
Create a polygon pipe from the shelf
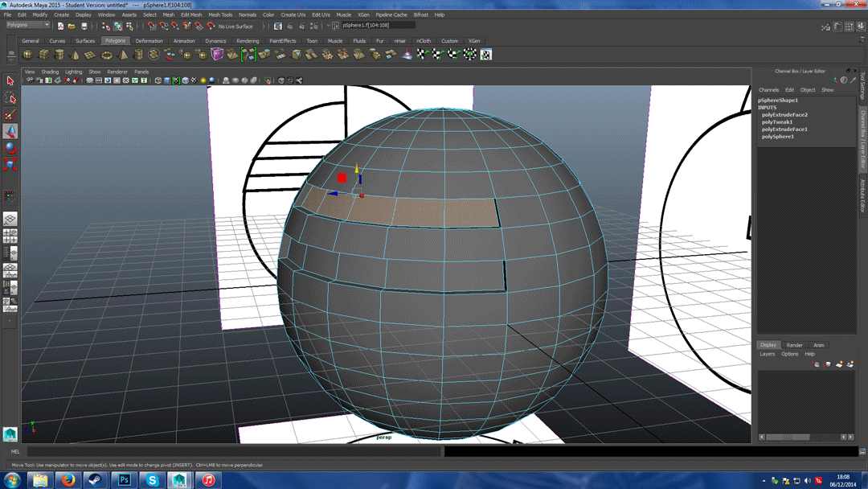tap(138, 54)
